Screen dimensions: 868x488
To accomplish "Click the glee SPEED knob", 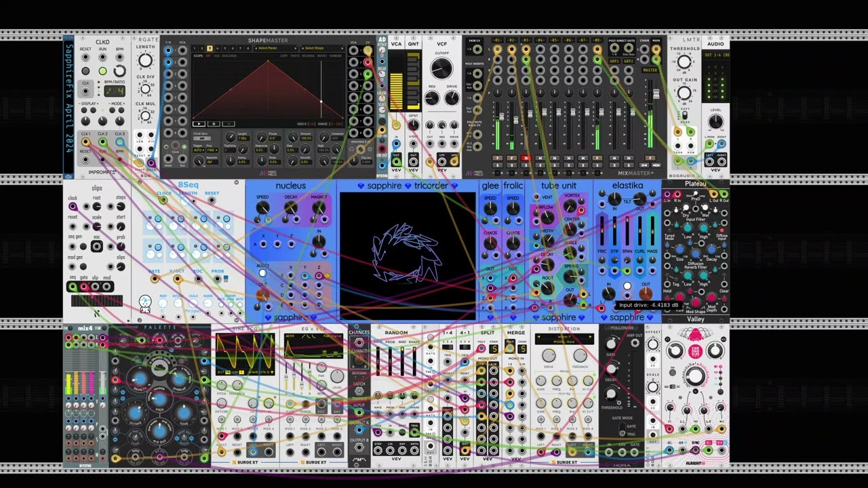I will pos(490,209).
